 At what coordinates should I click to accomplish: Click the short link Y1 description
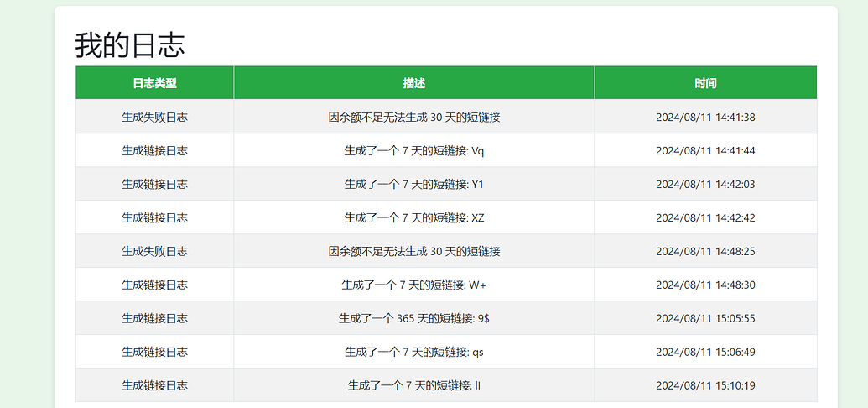tap(414, 184)
